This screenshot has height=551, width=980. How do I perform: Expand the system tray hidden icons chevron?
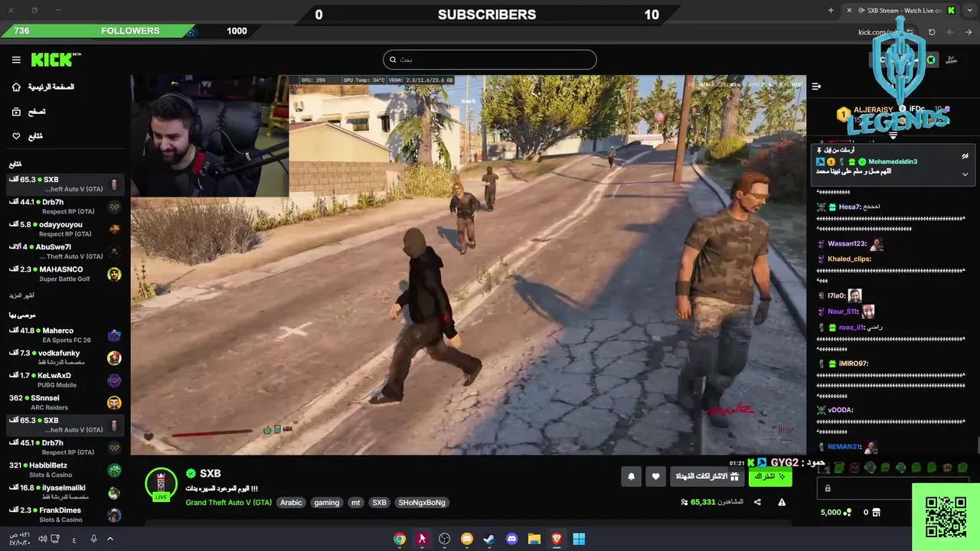[x=109, y=539]
